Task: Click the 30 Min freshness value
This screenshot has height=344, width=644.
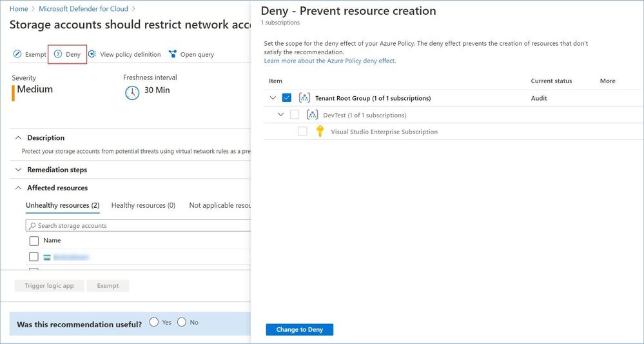Action: [x=157, y=90]
